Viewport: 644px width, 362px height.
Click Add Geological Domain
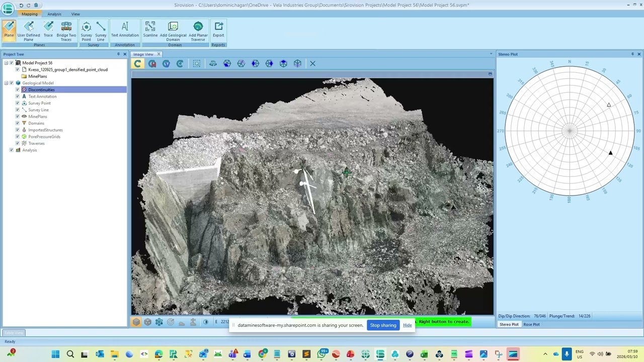pyautogui.click(x=173, y=31)
